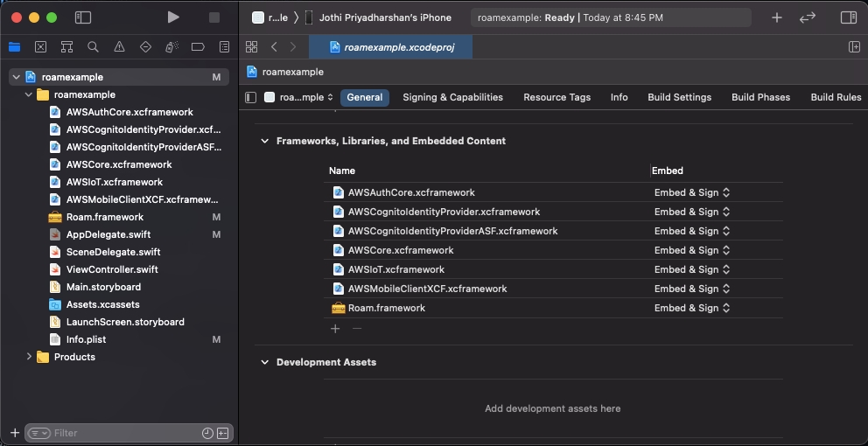Viewport: 868px width, 446px height.
Task: Select AWSAuthCore.xcframework in the navigator
Action: pos(129,112)
